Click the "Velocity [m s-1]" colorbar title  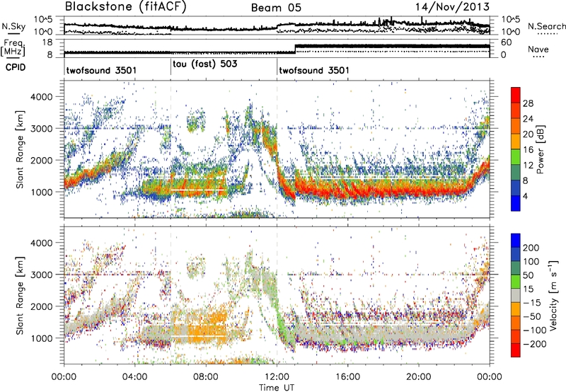coord(553,295)
